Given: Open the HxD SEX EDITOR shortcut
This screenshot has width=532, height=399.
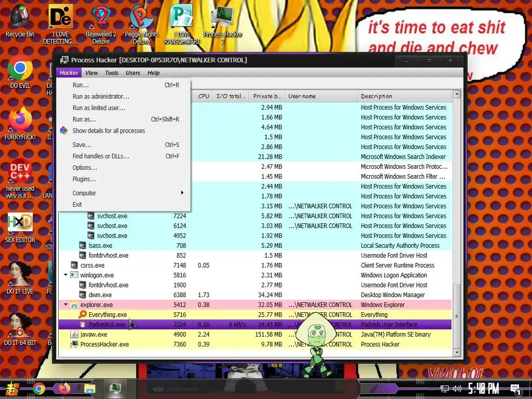Looking at the screenshot, I should [x=20, y=228].
